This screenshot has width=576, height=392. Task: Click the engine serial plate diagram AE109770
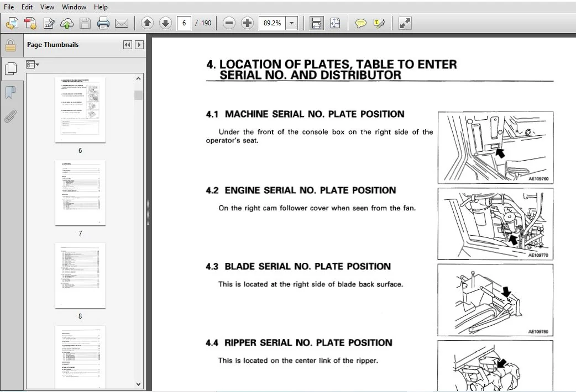coord(495,224)
